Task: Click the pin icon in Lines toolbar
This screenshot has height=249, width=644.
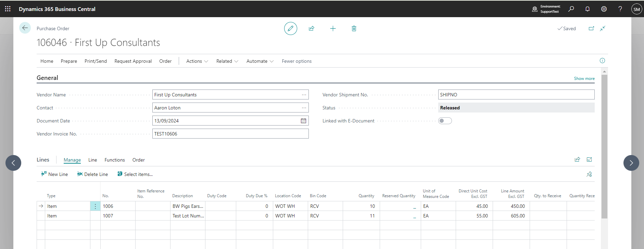Action: pos(589,174)
